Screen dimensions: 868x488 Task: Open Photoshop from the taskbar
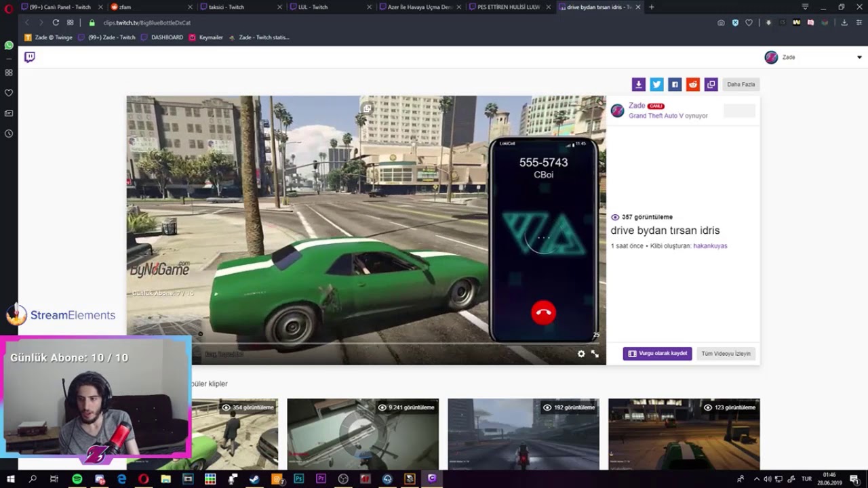pos(299,479)
